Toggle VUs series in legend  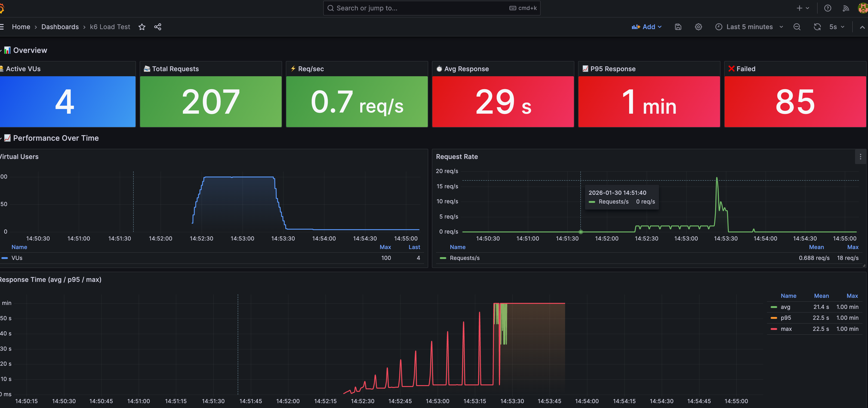pos(17,258)
